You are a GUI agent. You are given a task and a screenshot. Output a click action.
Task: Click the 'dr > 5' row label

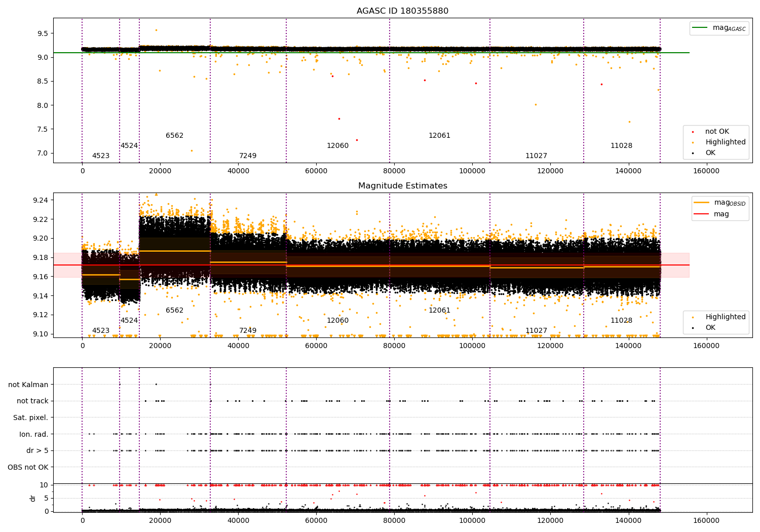[37, 450]
